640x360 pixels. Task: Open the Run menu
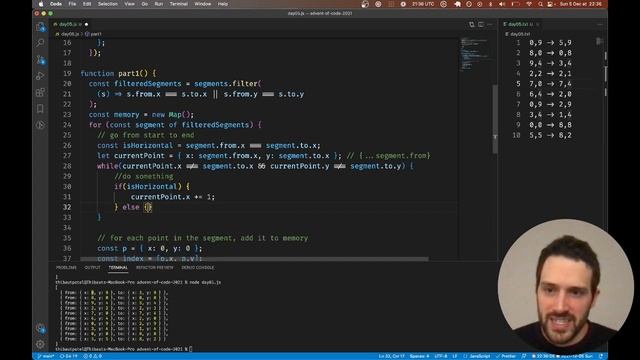click(159, 4)
